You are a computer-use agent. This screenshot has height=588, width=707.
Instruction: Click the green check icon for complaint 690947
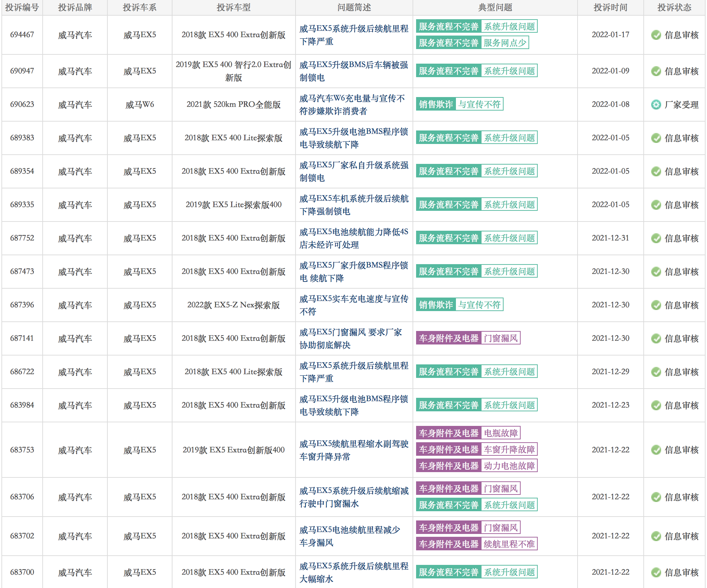(656, 71)
